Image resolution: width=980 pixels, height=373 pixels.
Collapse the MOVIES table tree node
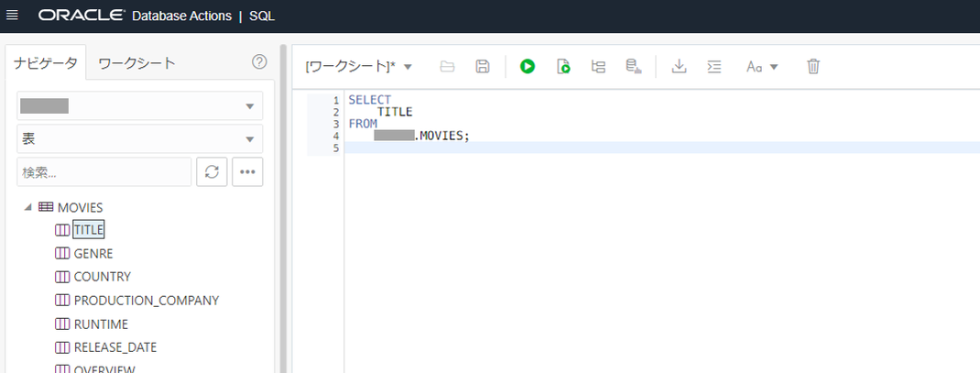pyautogui.click(x=27, y=207)
